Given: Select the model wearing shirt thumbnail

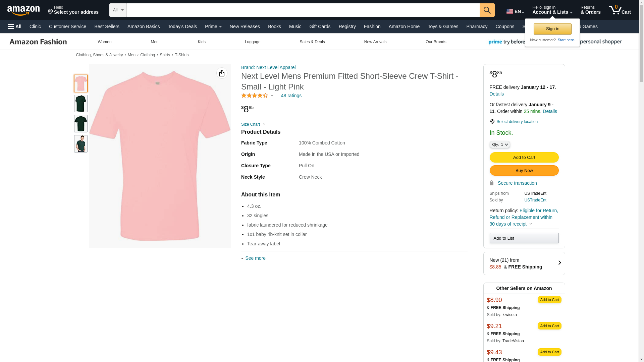Looking at the screenshot, I should 80,144.
